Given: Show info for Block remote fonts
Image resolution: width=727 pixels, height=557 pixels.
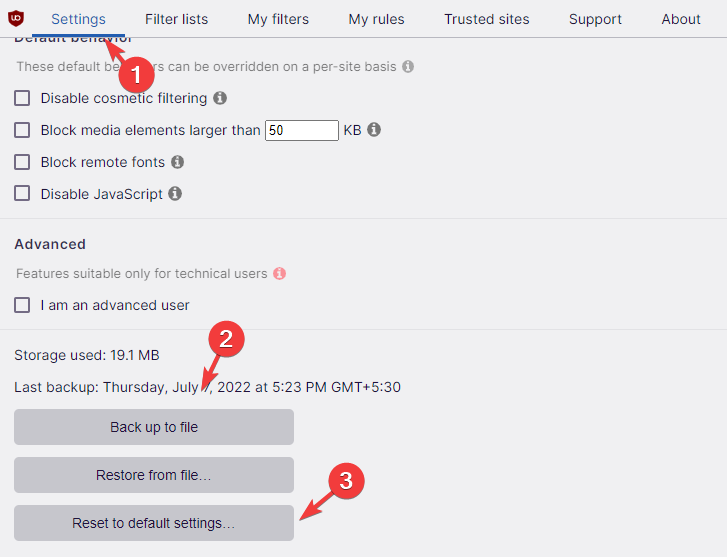Looking at the screenshot, I should click(178, 162).
